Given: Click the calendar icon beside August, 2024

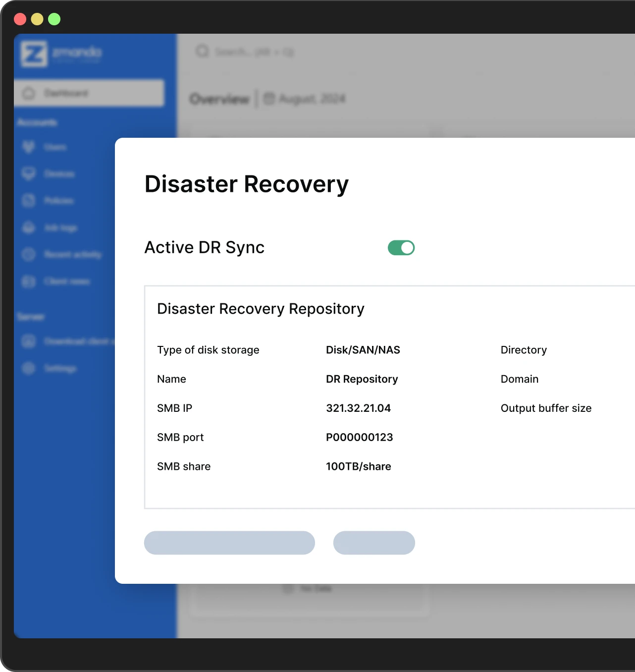Looking at the screenshot, I should [269, 99].
